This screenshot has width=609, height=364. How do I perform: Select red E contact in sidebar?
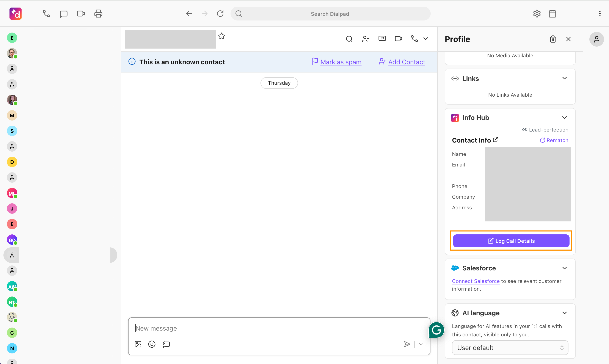tap(12, 224)
